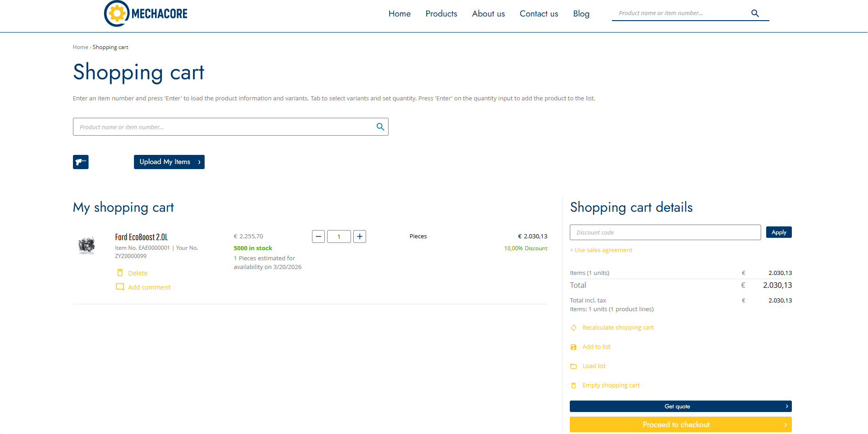Open the Ford EcoBoost 2.0L product link

click(x=141, y=237)
